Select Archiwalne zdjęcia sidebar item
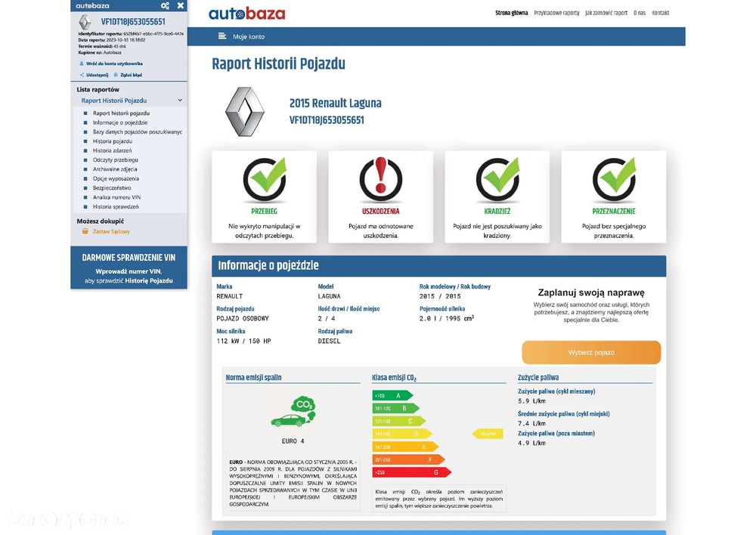 click(115, 169)
